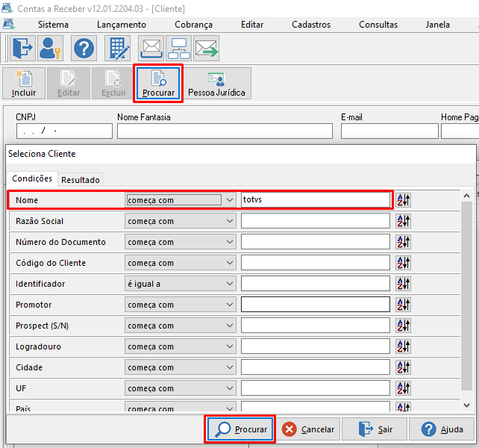Viewport: 479px width, 448px height.
Task: Click the Cidade value field
Action: click(x=316, y=367)
